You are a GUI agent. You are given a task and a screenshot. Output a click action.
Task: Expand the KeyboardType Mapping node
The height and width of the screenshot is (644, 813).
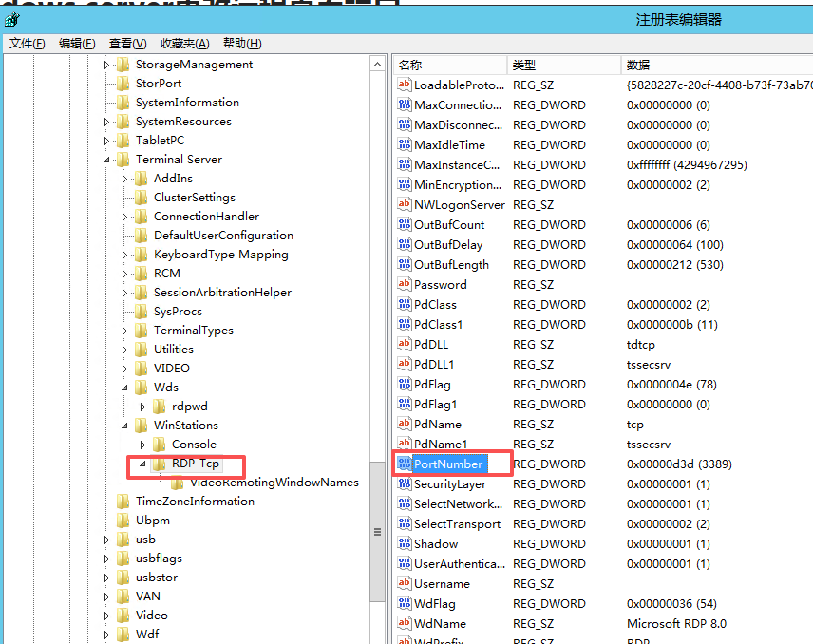click(124, 255)
